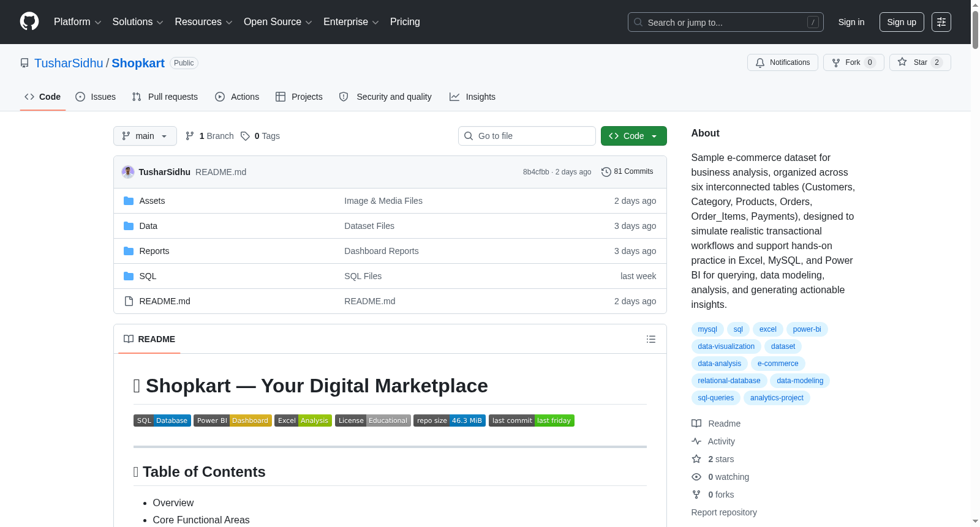Expand the Solutions menu

point(138,22)
